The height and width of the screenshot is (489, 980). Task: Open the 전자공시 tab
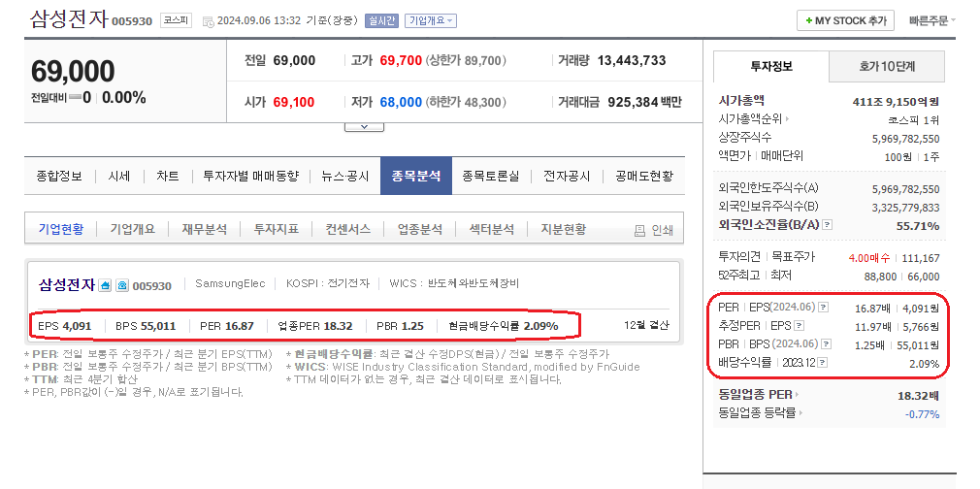tap(567, 176)
